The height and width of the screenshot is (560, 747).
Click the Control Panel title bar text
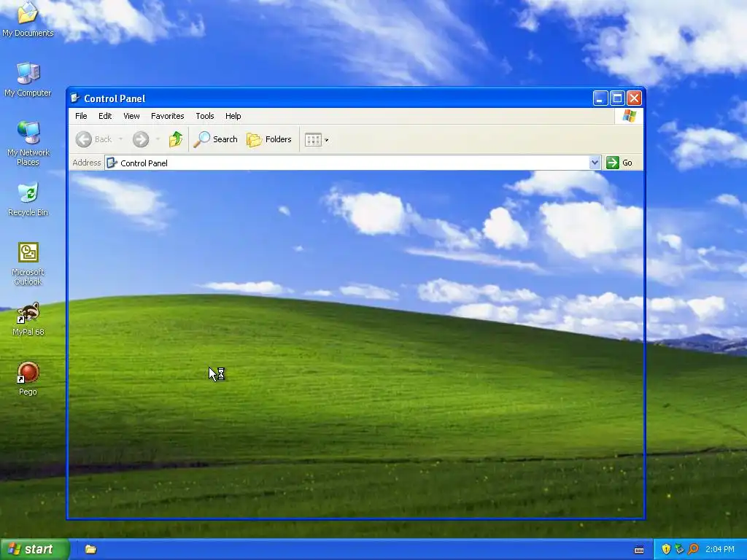115,98
